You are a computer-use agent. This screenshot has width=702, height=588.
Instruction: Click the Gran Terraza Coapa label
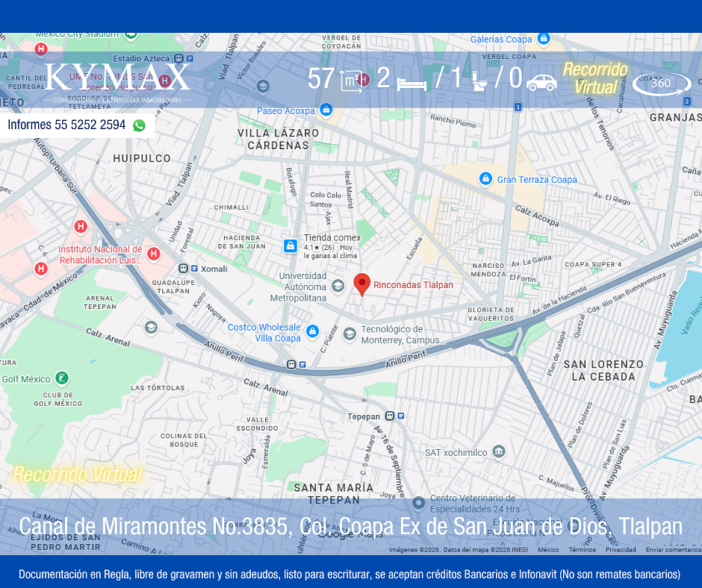(x=537, y=179)
